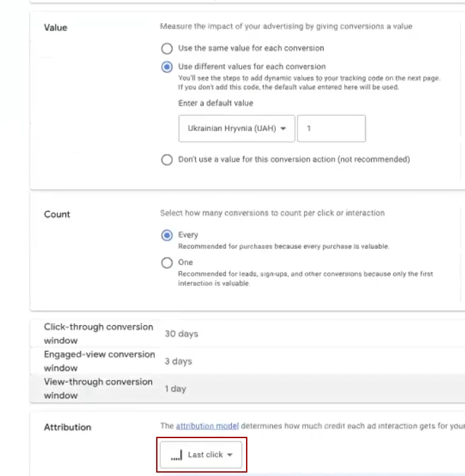Click the default value input field
Viewport: 465px width, 476px height.
331,128
